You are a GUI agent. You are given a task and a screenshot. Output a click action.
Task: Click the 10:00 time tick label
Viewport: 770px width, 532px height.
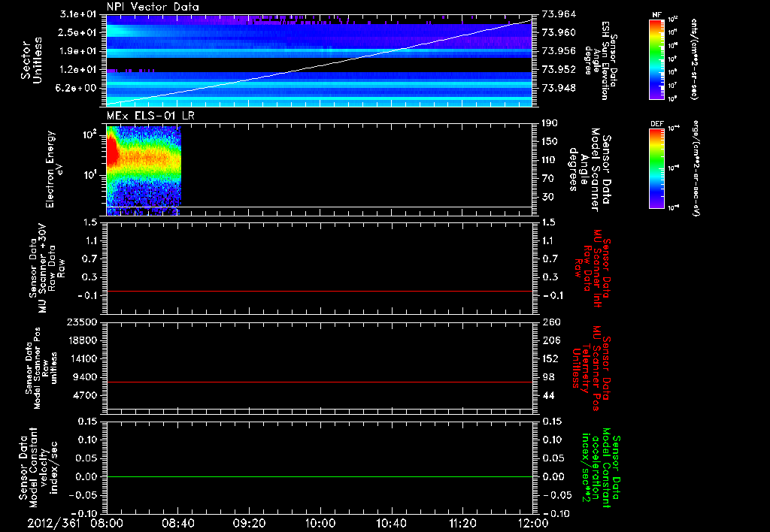[x=320, y=523]
